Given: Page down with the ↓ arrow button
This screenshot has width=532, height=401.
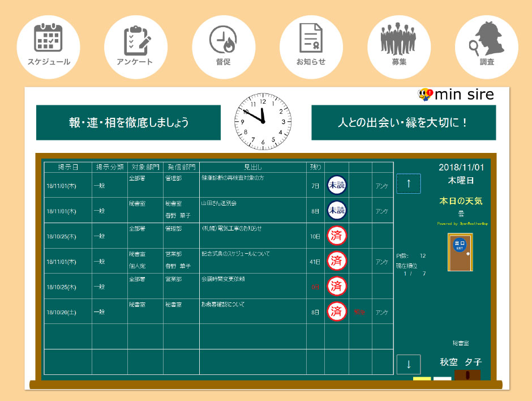Looking at the screenshot, I should tap(409, 364).
